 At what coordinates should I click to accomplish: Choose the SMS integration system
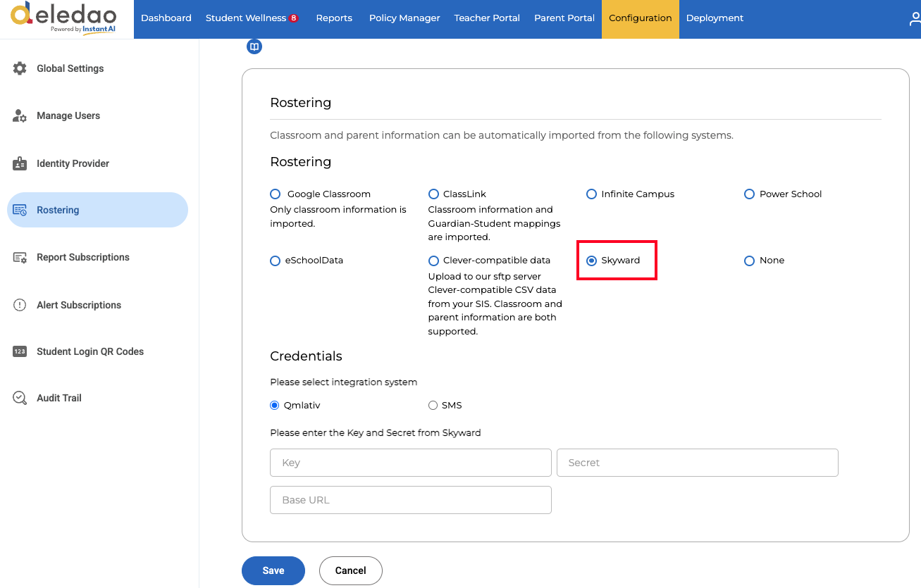[433, 405]
